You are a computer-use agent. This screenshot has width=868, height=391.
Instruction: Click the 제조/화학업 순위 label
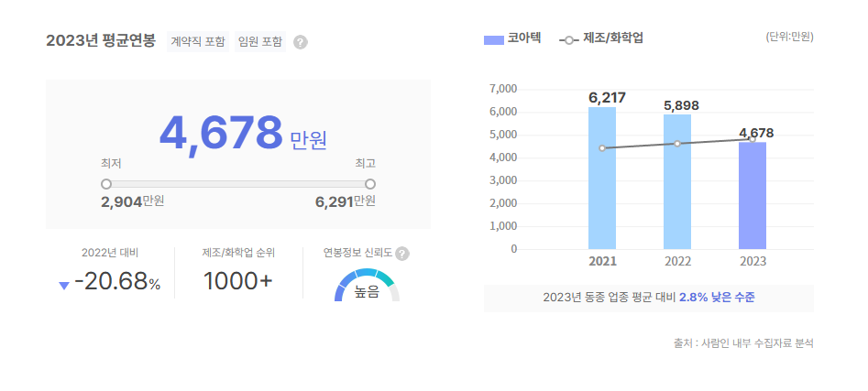(238, 254)
